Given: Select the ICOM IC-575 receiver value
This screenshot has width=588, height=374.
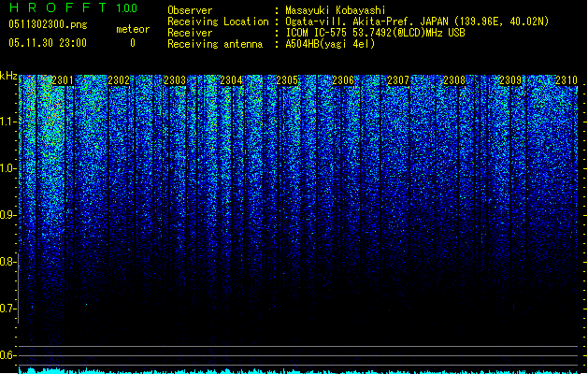Looking at the screenshot, I should (x=376, y=33).
